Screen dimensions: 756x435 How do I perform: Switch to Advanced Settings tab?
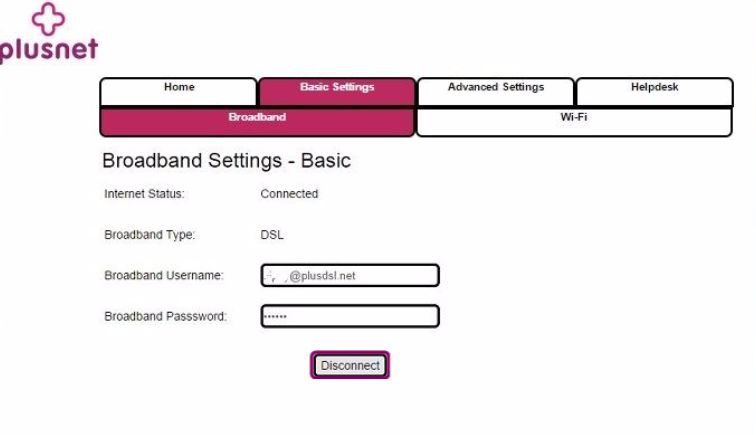coord(496,89)
